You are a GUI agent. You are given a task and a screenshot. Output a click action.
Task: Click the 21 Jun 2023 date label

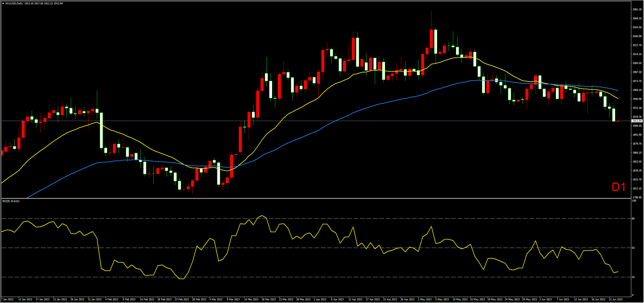[x=616, y=299]
